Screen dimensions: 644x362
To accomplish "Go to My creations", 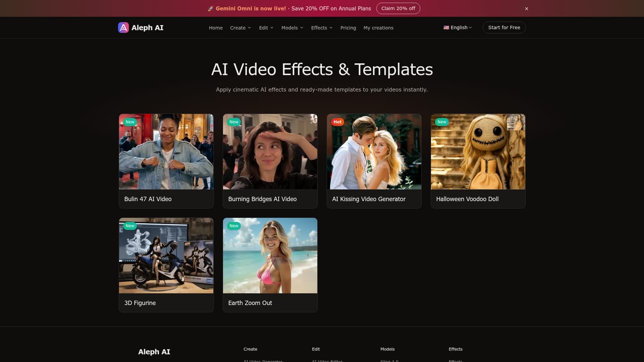I will tap(378, 28).
